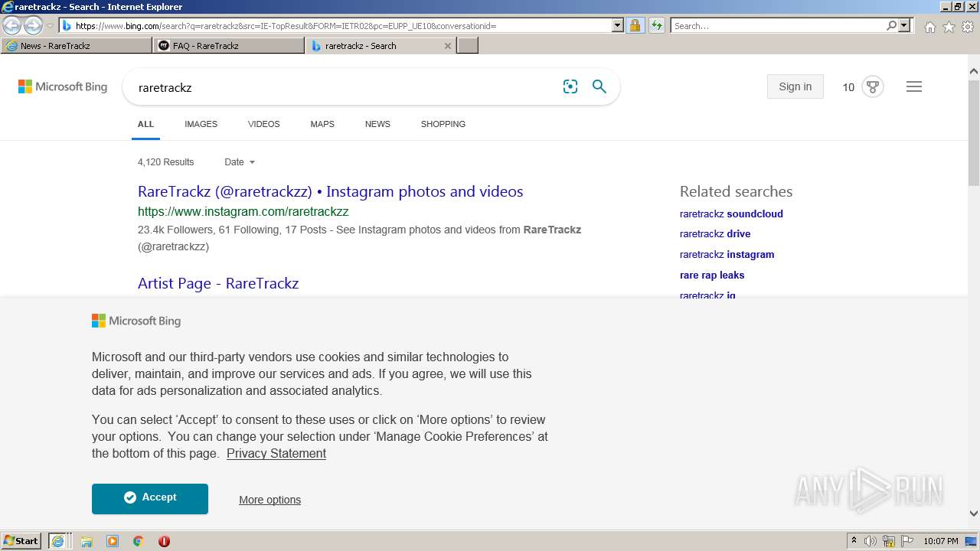
Task: Select the SHOPPING search tab
Action: (x=443, y=124)
